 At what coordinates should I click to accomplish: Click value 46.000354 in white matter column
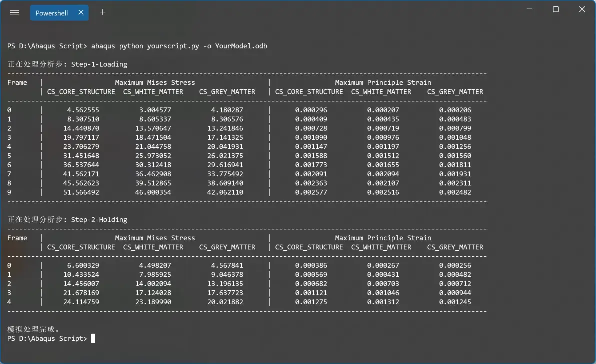click(x=153, y=192)
